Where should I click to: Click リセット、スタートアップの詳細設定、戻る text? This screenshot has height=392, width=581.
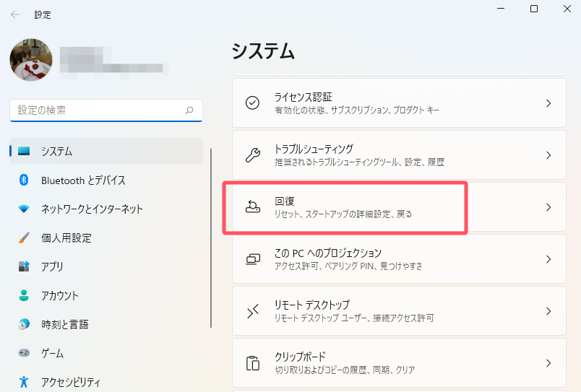(x=343, y=214)
